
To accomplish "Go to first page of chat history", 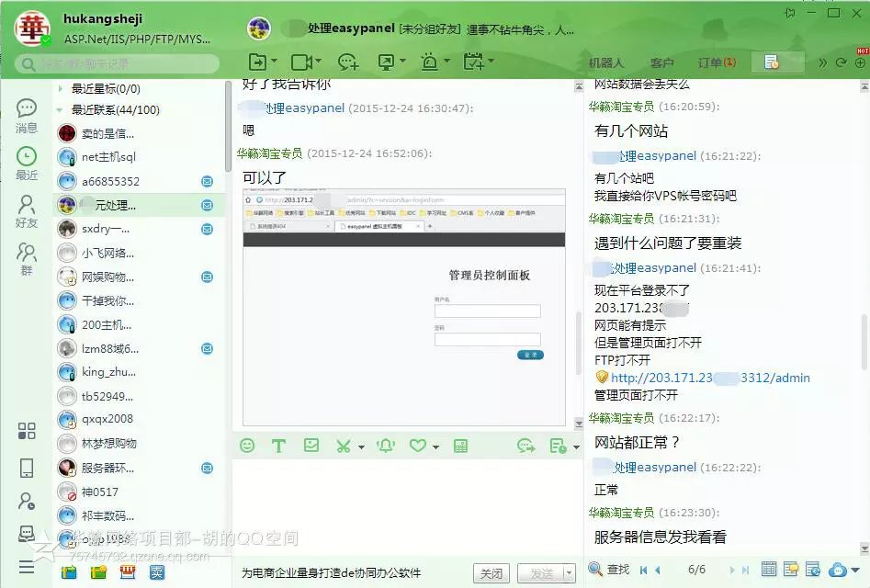I will [x=643, y=570].
